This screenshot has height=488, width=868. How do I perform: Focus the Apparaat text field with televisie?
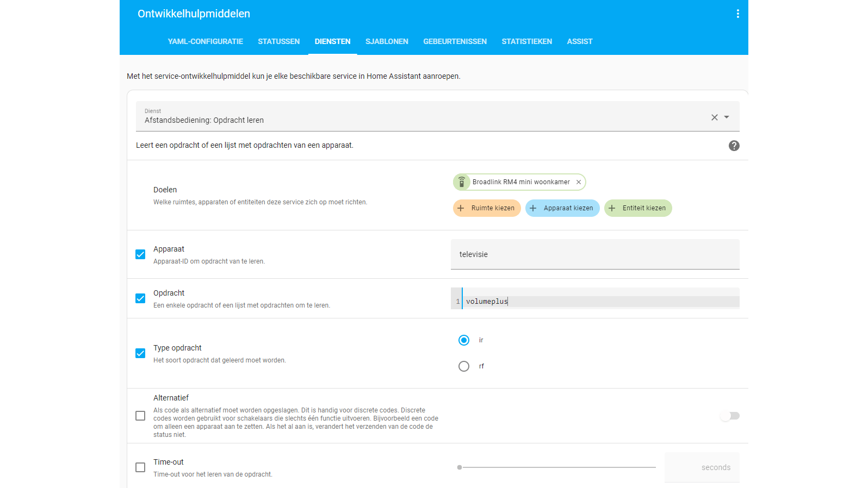coord(595,254)
